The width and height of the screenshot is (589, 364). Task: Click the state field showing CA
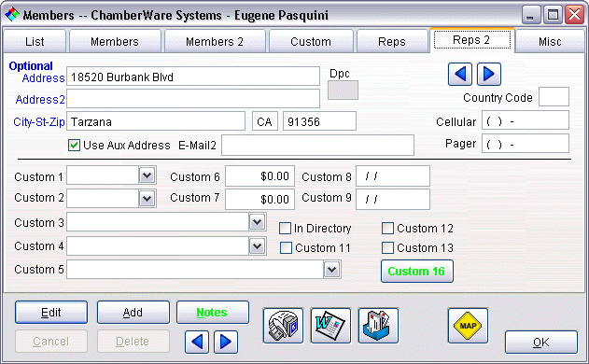point(265,121)
